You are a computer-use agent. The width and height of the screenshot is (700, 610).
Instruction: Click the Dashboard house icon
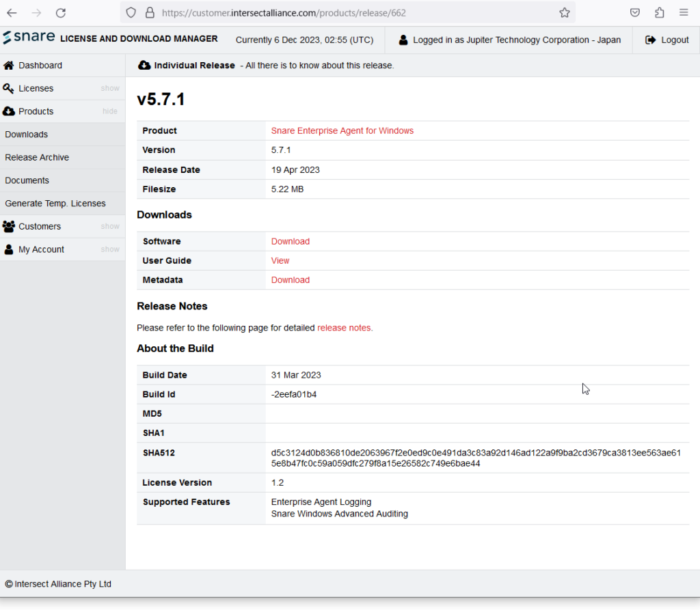pos(8,65)
